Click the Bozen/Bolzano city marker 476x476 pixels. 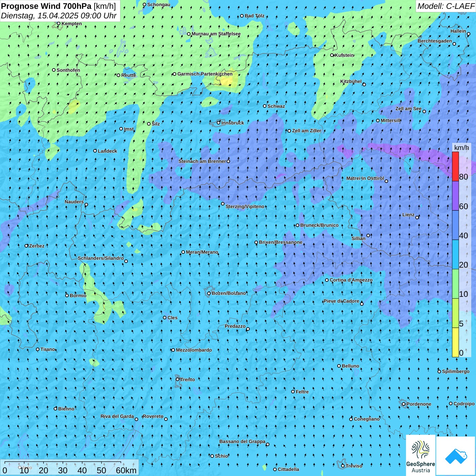tap(209, 293)
